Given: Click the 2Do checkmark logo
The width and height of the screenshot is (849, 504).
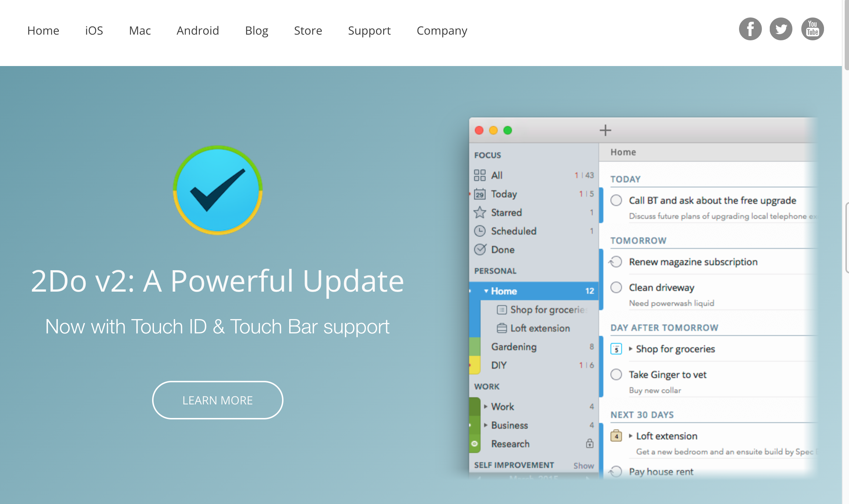Looking at the screenshot, I should (x=218, y=190).
